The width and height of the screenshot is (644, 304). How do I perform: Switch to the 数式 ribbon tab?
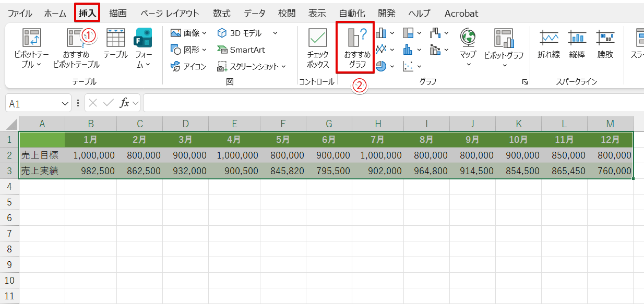221,13
